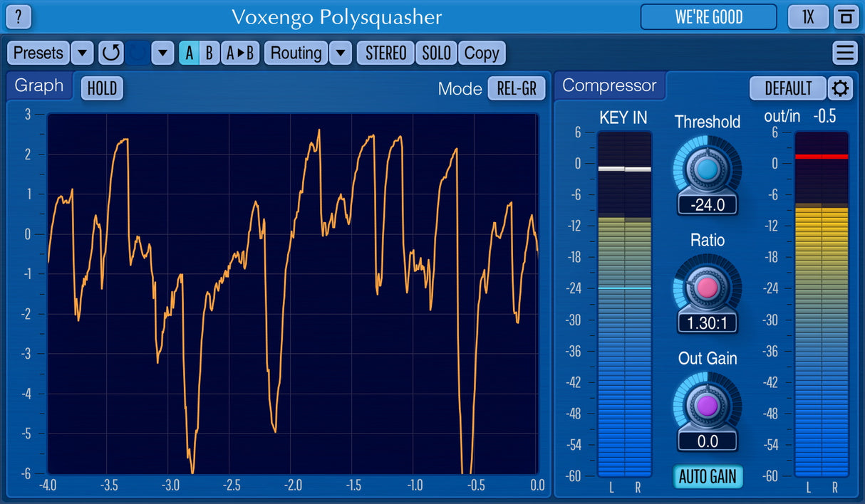This screenshot has width=865, height=504.
Task: Click the DEFAULT button
Action: [x=788, y=88]
